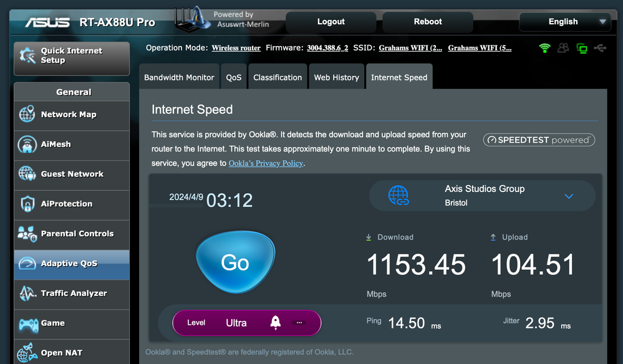Click the AiProtection shield icon
Viewport: 623px width, 364px height.
coord(27,204)
